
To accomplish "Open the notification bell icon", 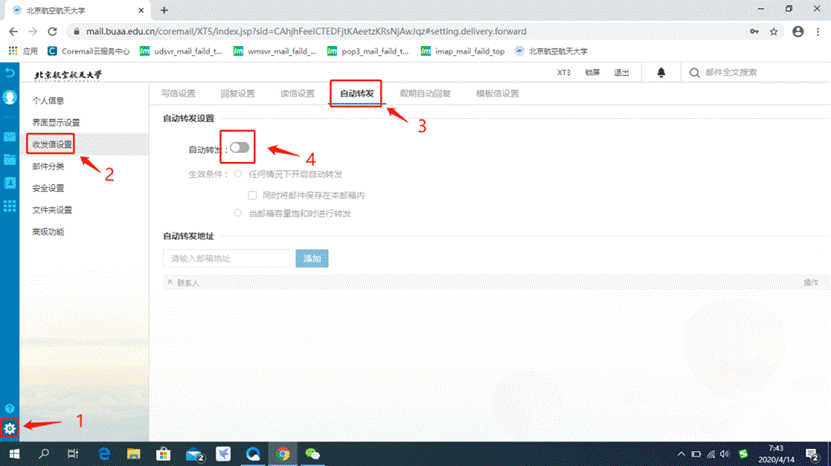I will point(661,72).
